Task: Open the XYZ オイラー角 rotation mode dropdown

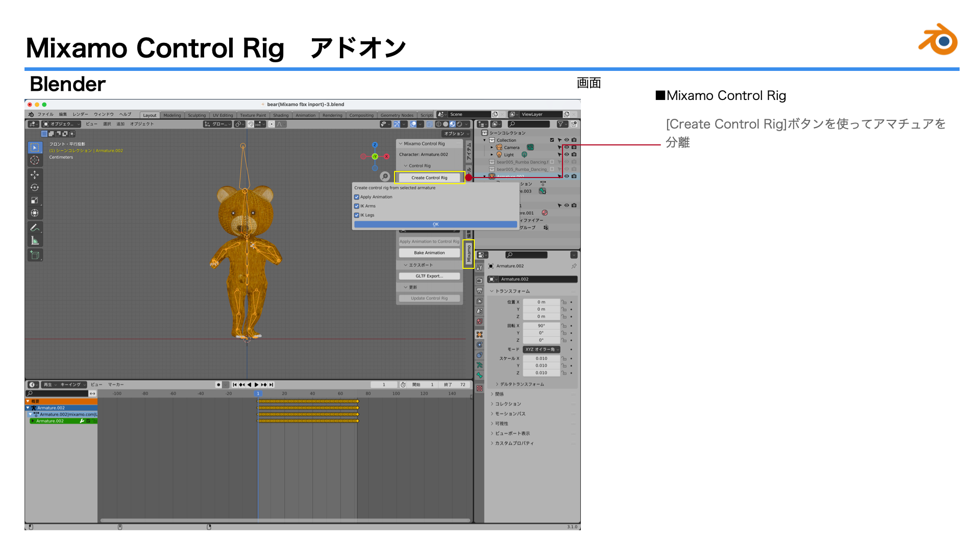Action: tap(542, 349)
